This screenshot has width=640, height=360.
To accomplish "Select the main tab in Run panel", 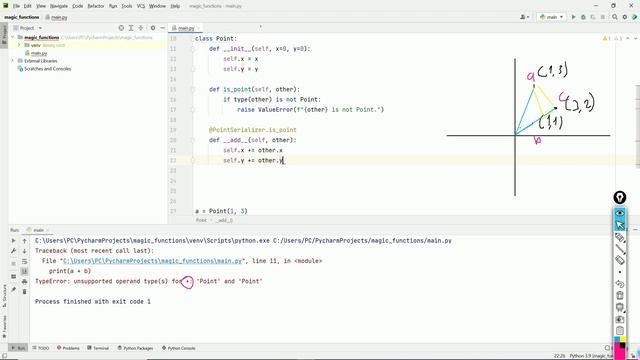I will 38,230.
